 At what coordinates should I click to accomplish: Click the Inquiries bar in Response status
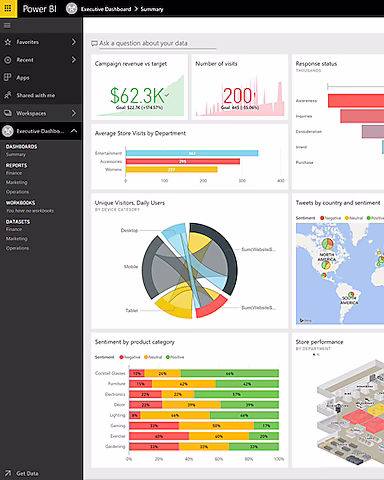click(362, 116)
